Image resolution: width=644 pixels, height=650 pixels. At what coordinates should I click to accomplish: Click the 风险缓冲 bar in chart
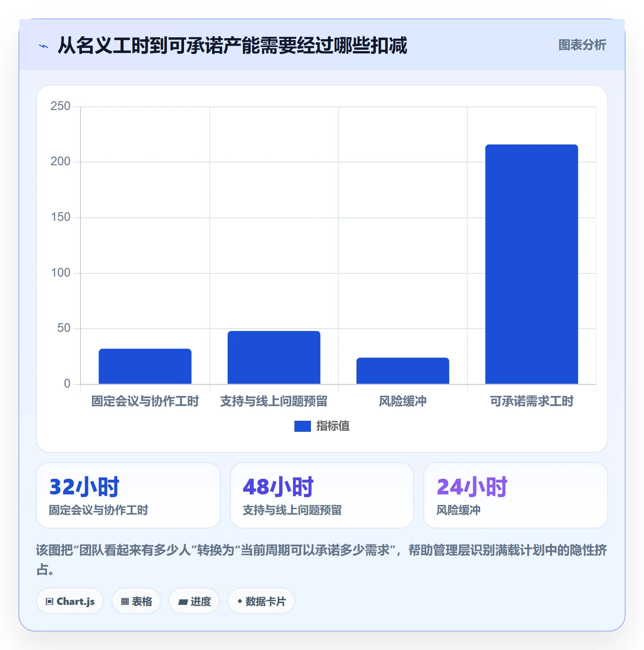tap(402, 371)
